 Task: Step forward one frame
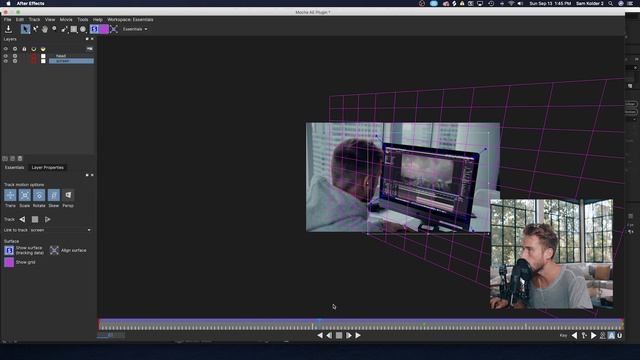[349, 336]
